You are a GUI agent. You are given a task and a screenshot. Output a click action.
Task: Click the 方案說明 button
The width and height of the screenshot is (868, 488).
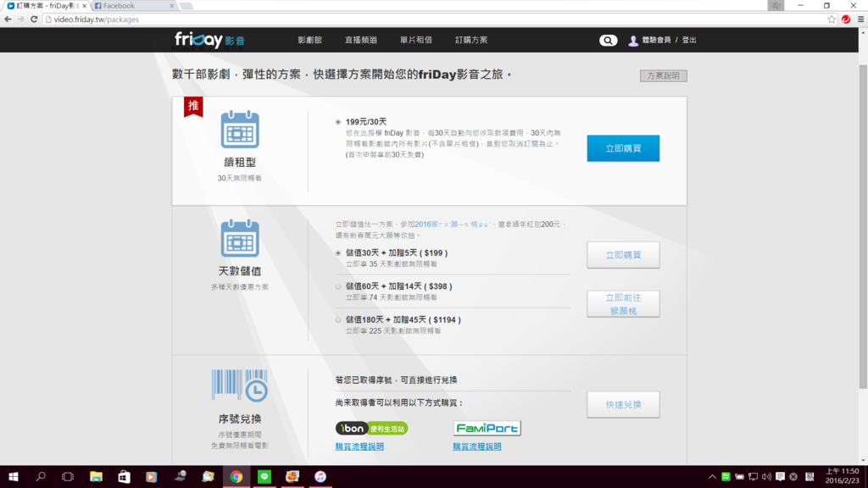(663, 75)
